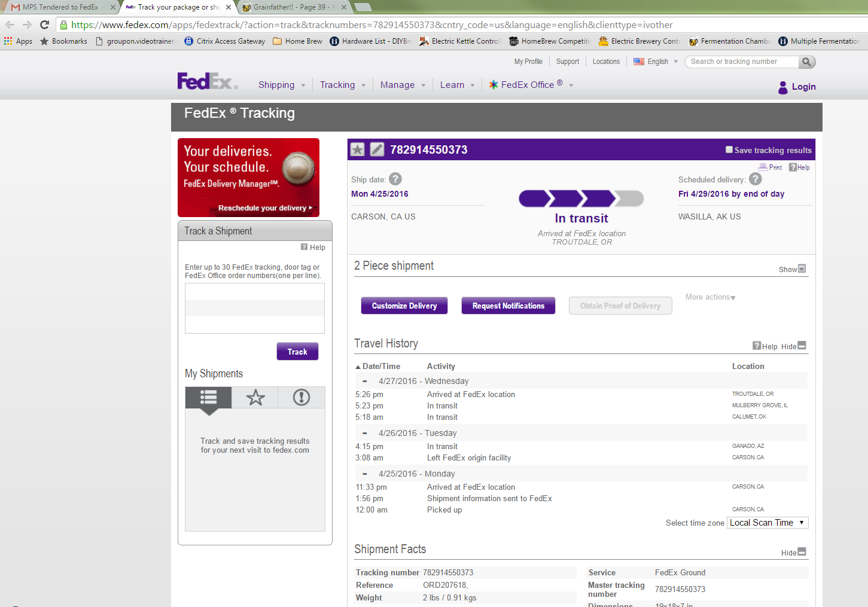Open the Locations link
This screenshot has height=607, width=868.
point(606,62)
